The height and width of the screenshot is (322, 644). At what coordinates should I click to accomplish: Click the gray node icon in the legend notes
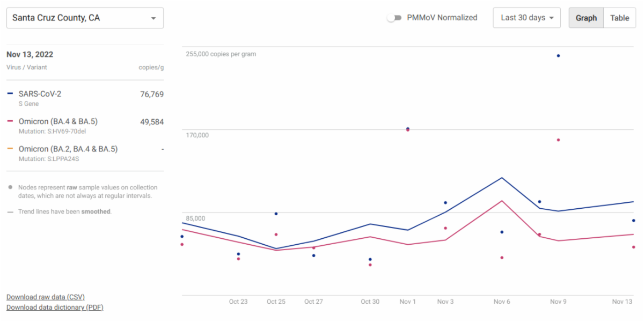pos(10,187)
